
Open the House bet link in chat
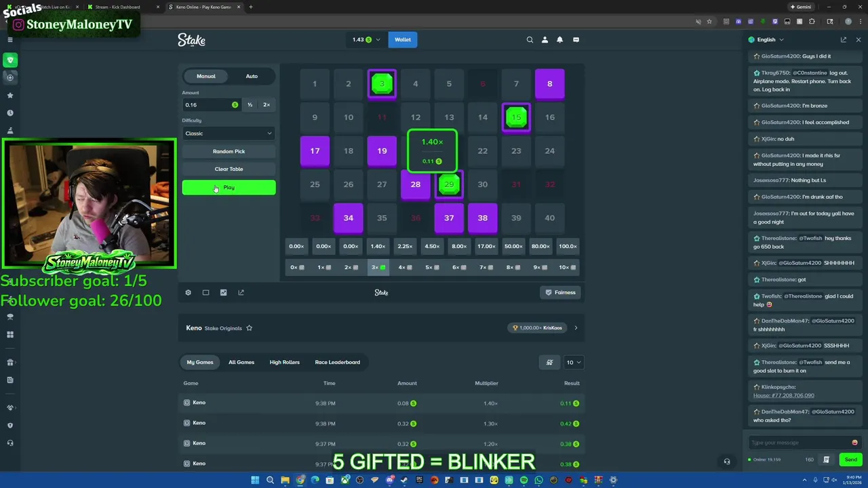783,395
